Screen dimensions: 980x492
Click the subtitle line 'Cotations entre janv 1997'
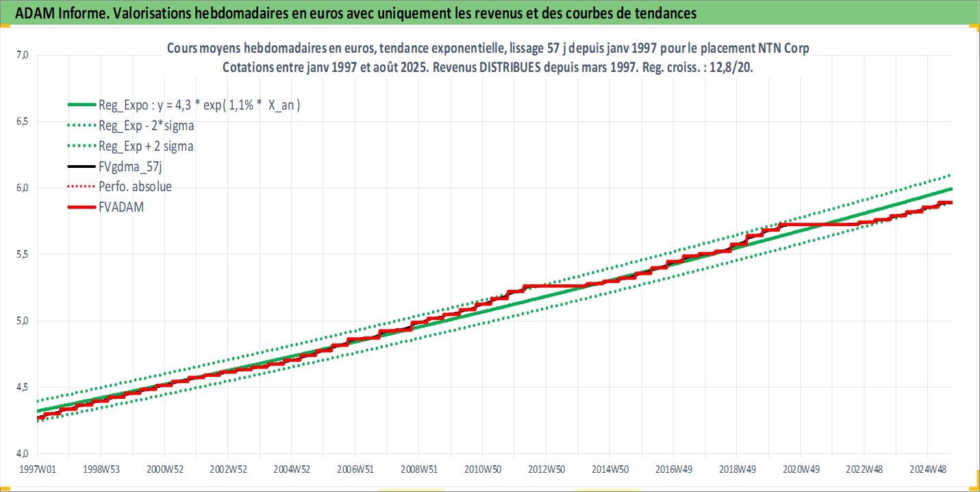488,68
